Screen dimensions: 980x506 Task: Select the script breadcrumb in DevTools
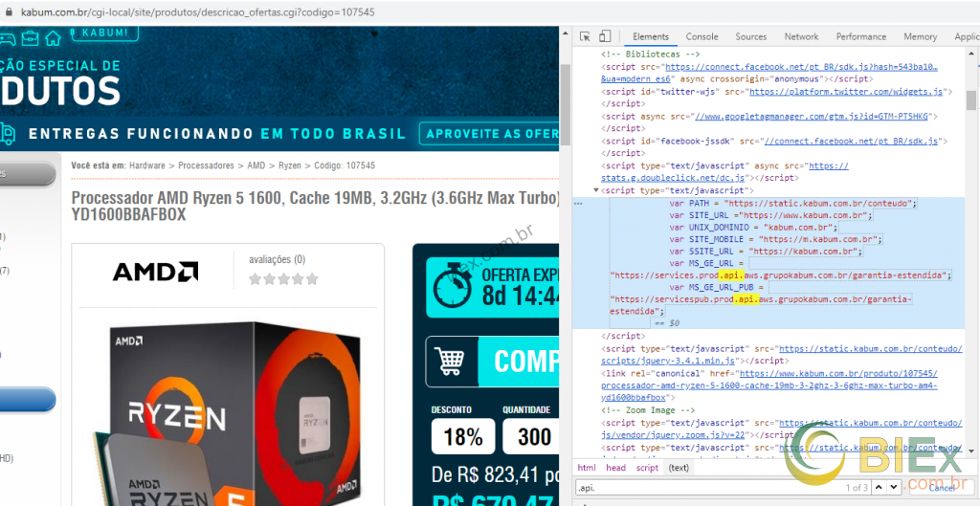647,468
